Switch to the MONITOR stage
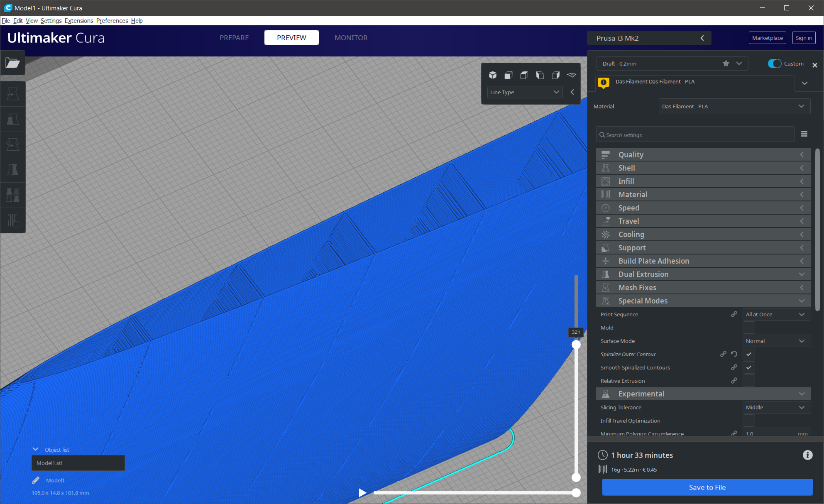The width and height of the screenshot is (824, 504). point(351,38)
